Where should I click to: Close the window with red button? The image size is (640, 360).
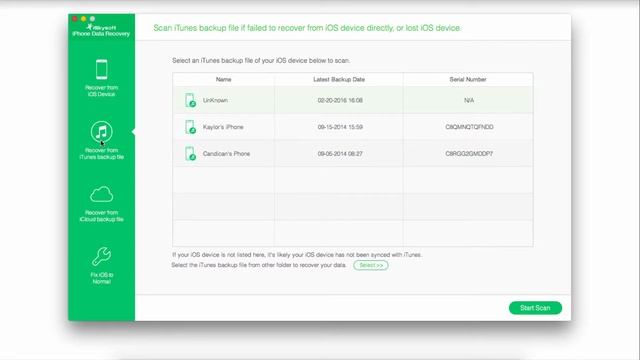75,19
